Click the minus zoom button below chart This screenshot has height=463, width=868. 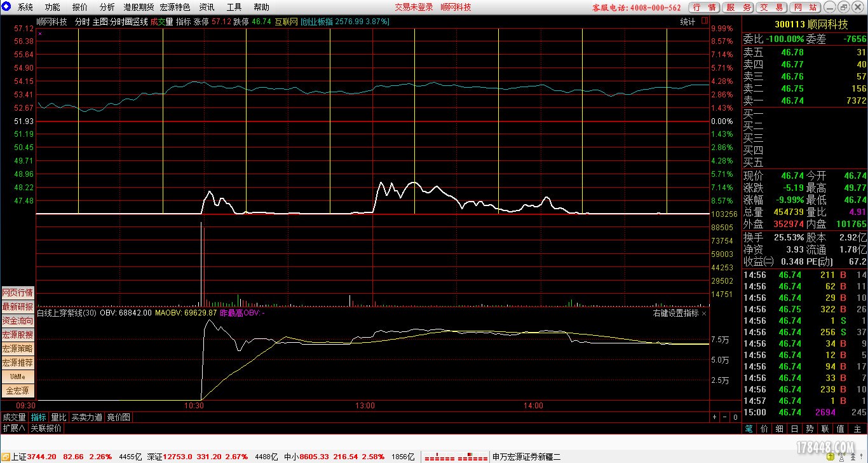click(724, 417)
